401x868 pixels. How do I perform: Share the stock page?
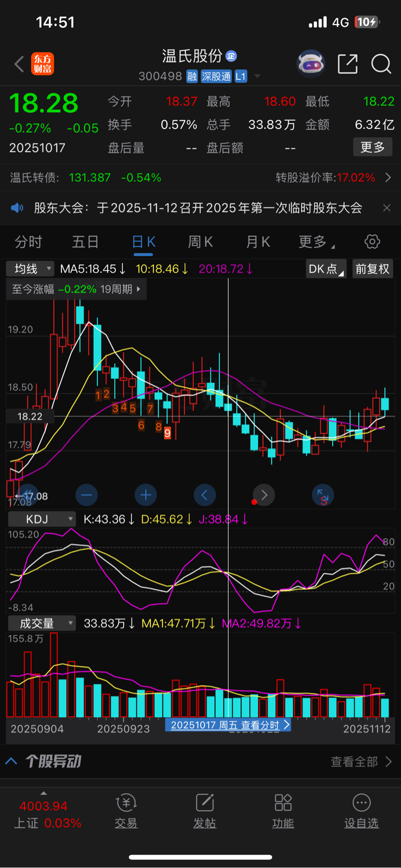[348, 64]
